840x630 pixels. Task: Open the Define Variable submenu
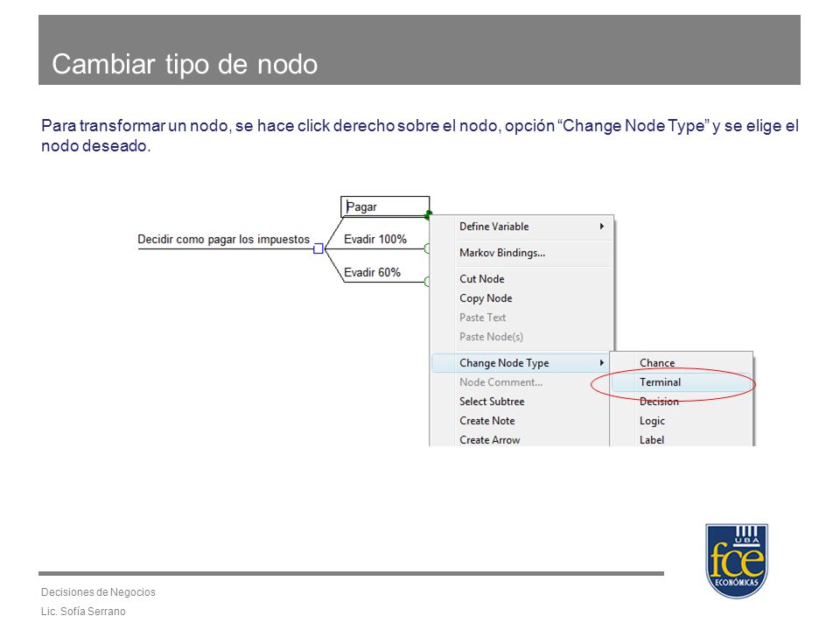click(x=521, y=227)
